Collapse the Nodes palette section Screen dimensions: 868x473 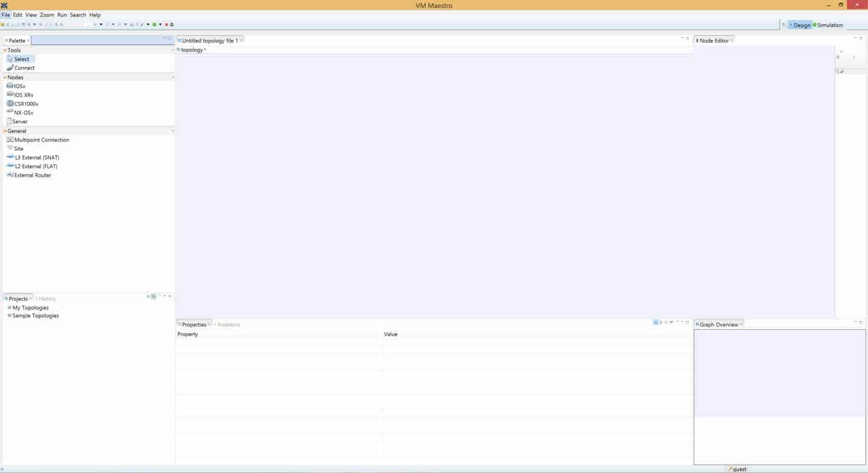(5, 77)
